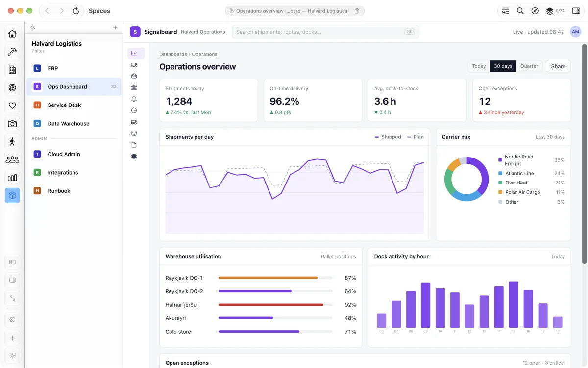Click the Share button
The height and width of the screenshot is (368, 588).
pyautogui.click(x=558, y=66)
